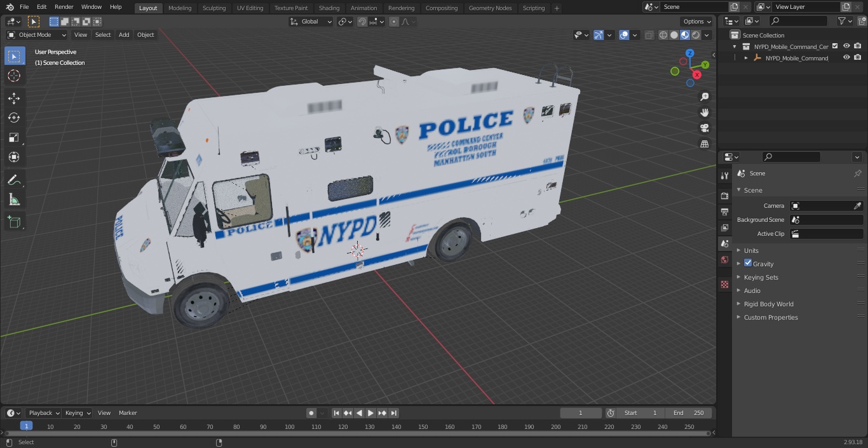
Task: Expand the Keying Sets panel
Action: [761, 277]
